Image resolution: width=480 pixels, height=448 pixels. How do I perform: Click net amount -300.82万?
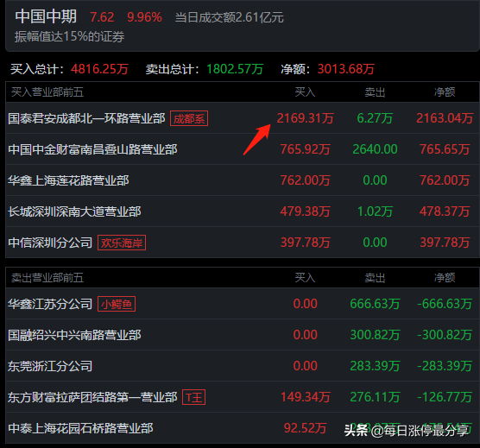445,335
